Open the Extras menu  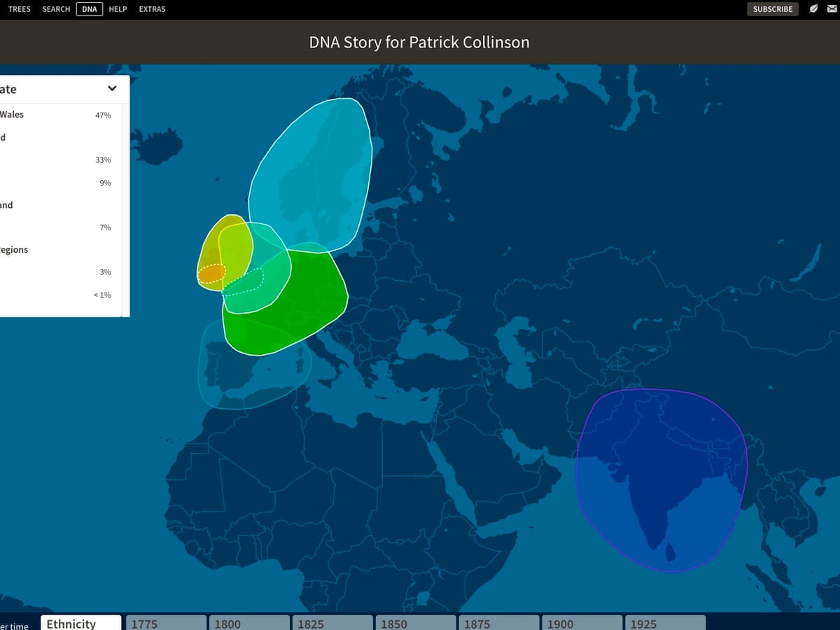[x=152, y=9]
